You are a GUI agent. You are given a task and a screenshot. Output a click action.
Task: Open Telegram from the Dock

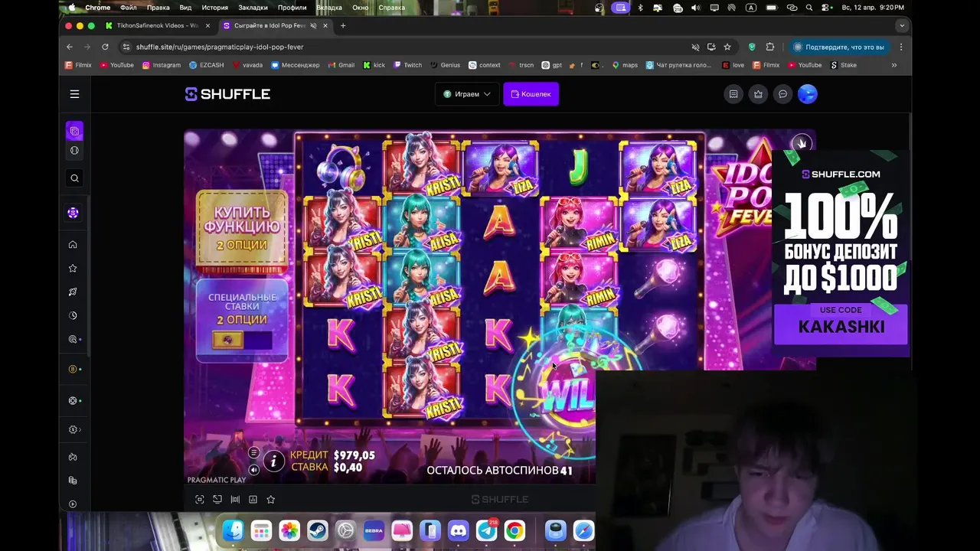tap(487, 530)
